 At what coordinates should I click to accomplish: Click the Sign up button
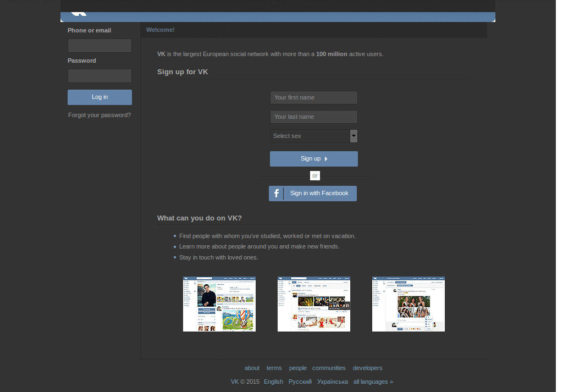pyautogui.click(x=314, y=159)
